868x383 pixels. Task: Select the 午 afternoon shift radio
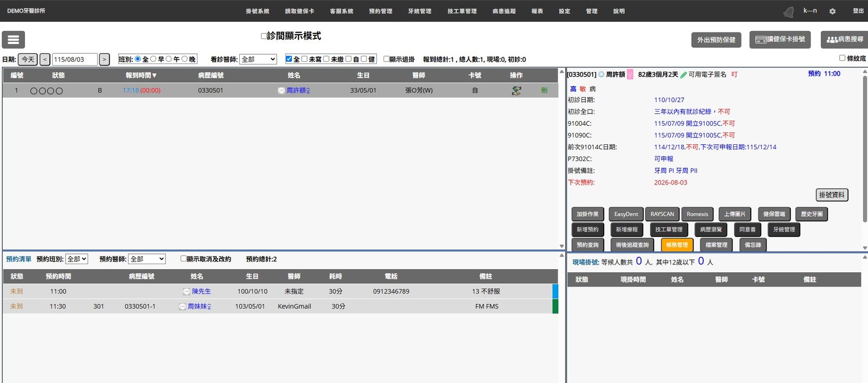pos(169,59)
